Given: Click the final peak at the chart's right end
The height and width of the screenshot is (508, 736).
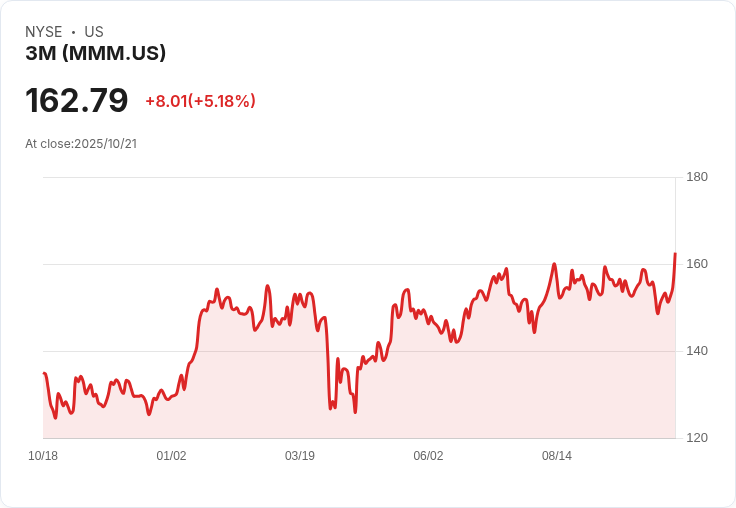Looking at the screenshot, I should [x=675, y=254].
